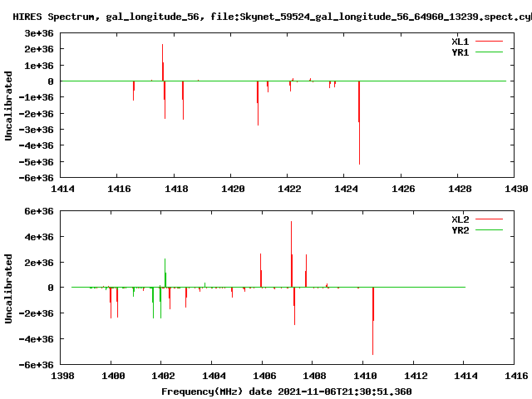Click the deep negative red spike near 1424.5 MHz
532x399 pixels.
pos(359,122)
